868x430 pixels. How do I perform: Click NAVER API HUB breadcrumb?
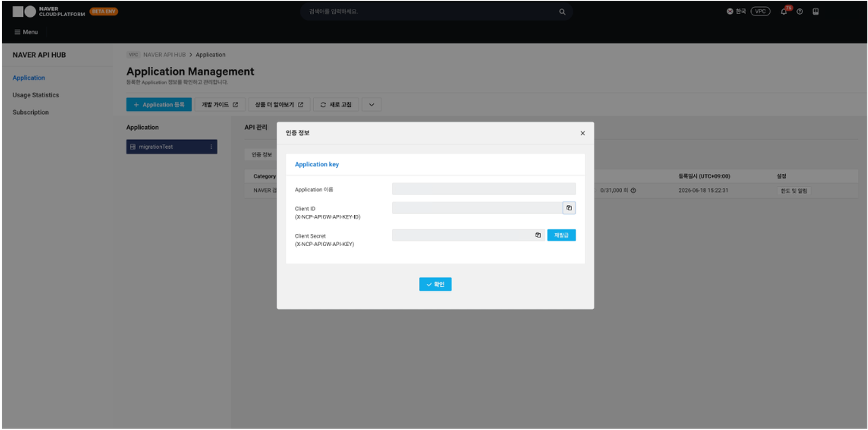(x=164, y=55)
